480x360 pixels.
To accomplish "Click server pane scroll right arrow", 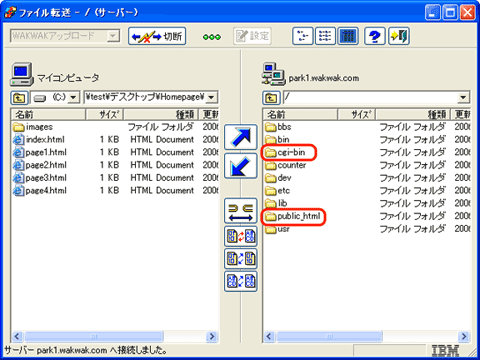I will (464, 336).
